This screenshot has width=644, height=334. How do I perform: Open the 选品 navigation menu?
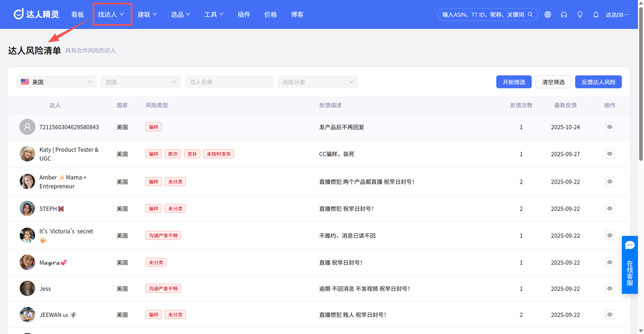click(181, 15)
